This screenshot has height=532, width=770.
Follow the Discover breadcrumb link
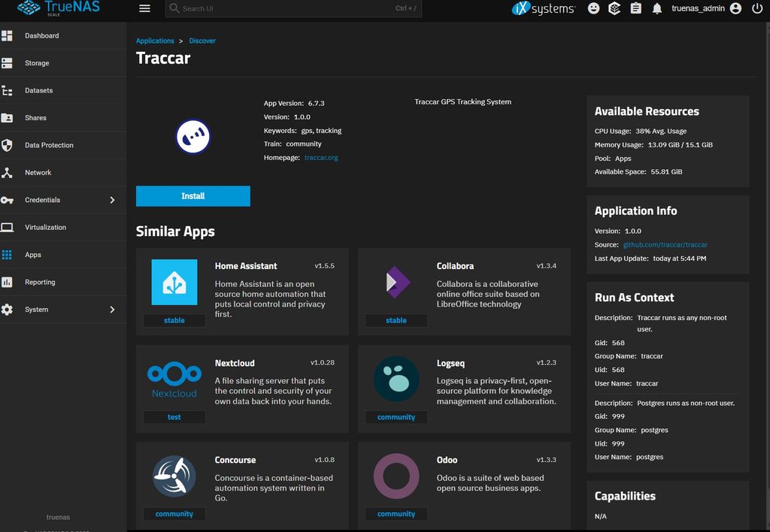coord(202,41)
